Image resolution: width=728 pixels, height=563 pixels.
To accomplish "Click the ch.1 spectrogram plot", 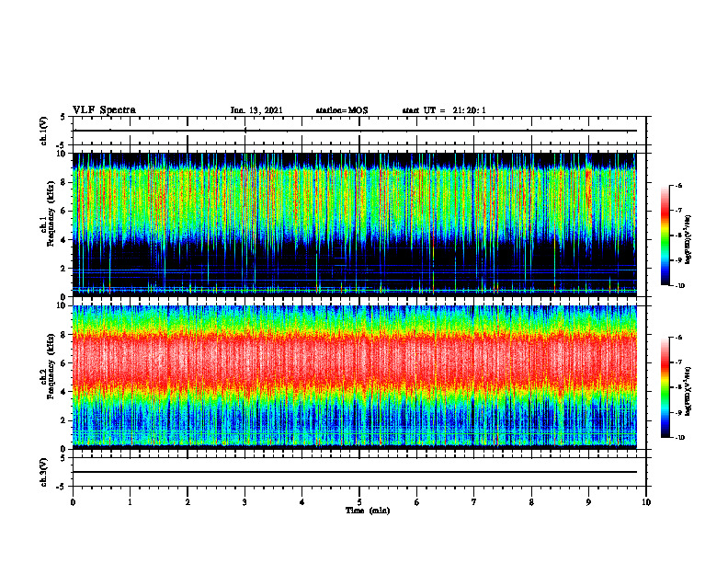I will pyautogui.click(x=354, y=224).
